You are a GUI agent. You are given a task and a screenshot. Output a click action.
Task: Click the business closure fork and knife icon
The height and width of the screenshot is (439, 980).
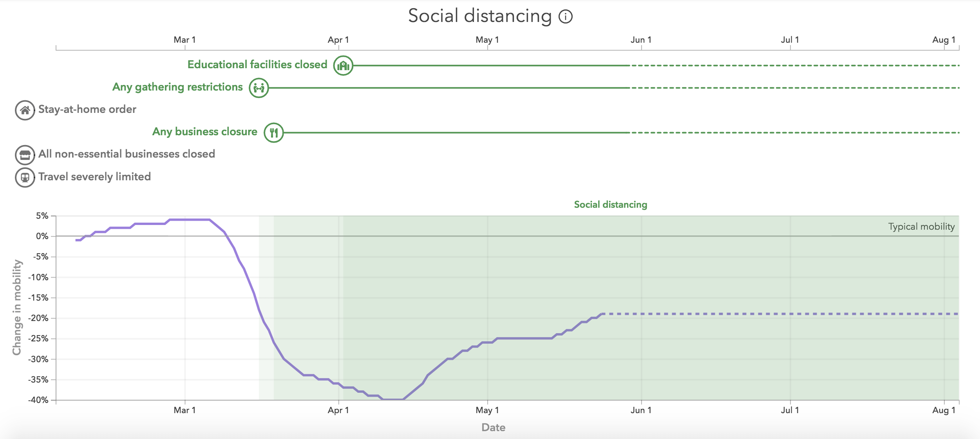[274, 132]
